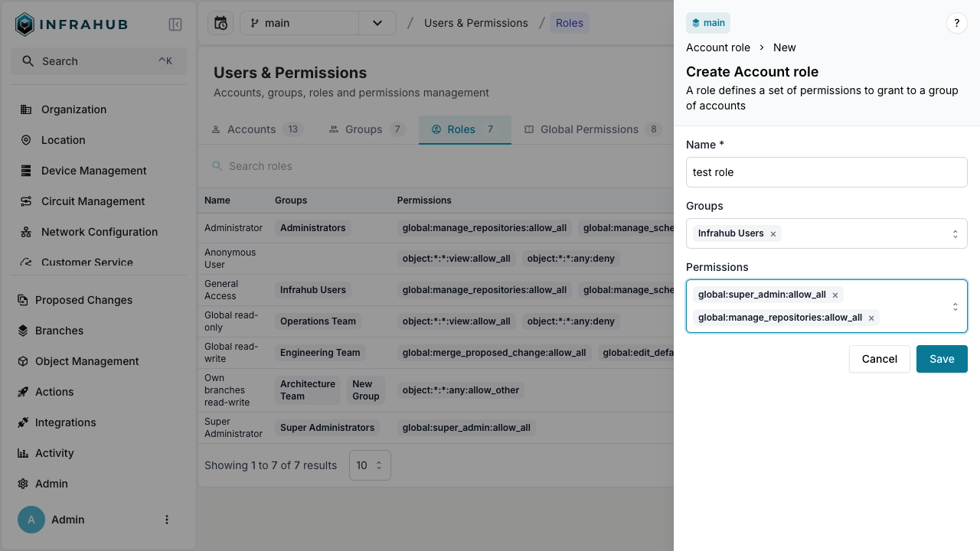The height and width of the screenshot is (551, 980).
Task: Switch to the Global Permissions tab
Action: [x=589, y=129]
